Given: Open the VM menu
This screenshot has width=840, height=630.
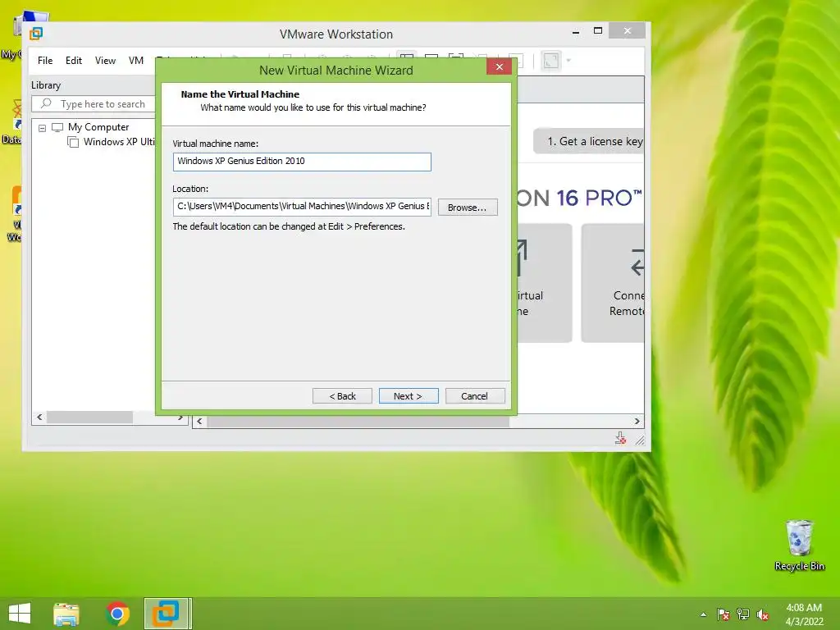Looking at the screenshot, I should 136,61.
